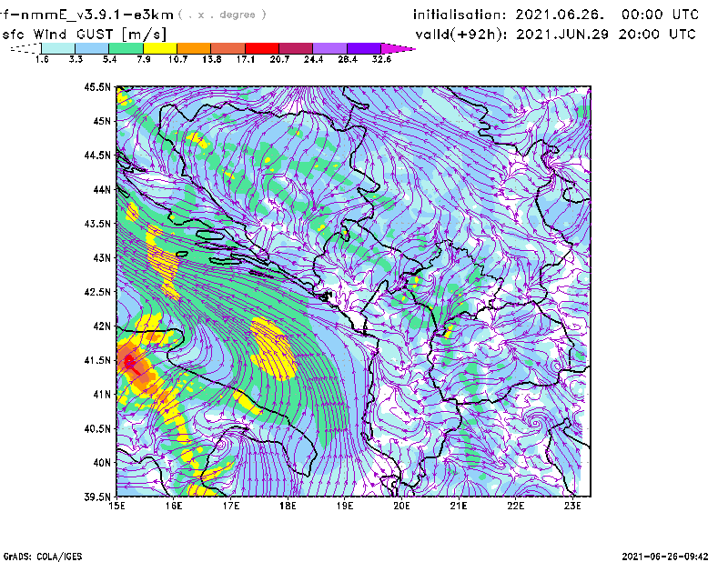Click the magenta arrow tip of the color bar
Image resolution: width=728 pixels, height=562 pixels.
tap(398, 48)
